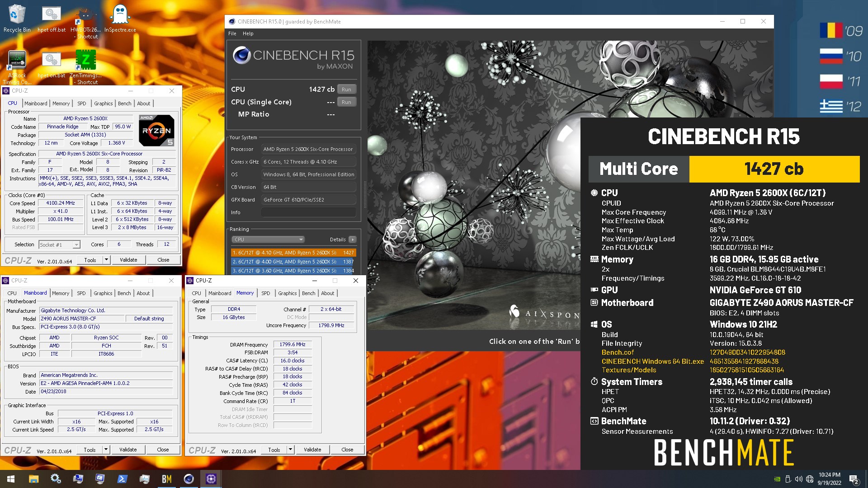Select Memory tab in Mainboard CPU-Z window
The width and height of the screenshot is (868, 488).
[61, 293]
